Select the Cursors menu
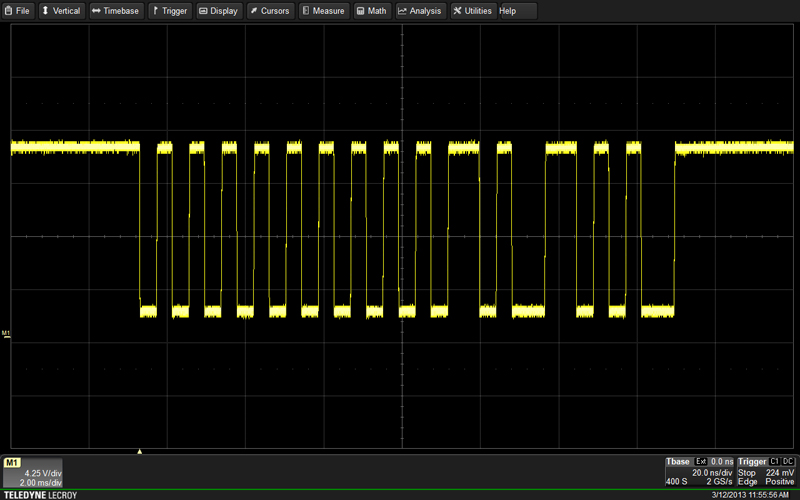Viewport: 800px width, 500px height. (270, 11)
